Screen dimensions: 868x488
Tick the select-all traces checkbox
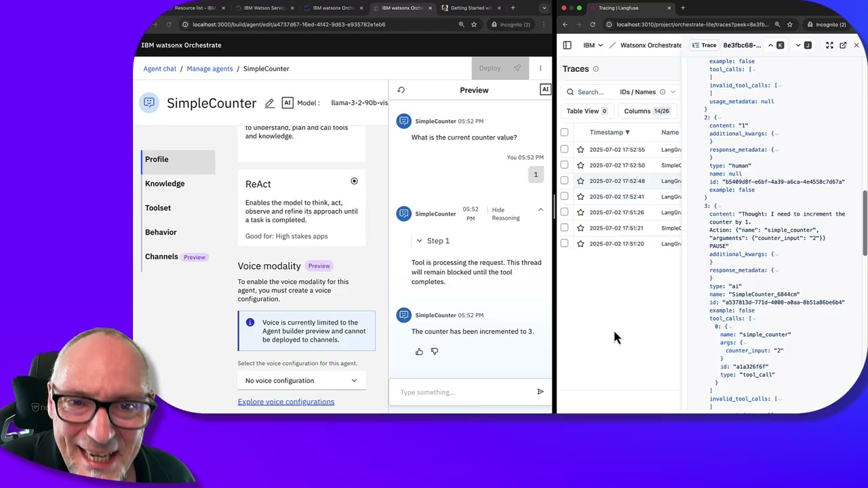(x=564, y=132)
